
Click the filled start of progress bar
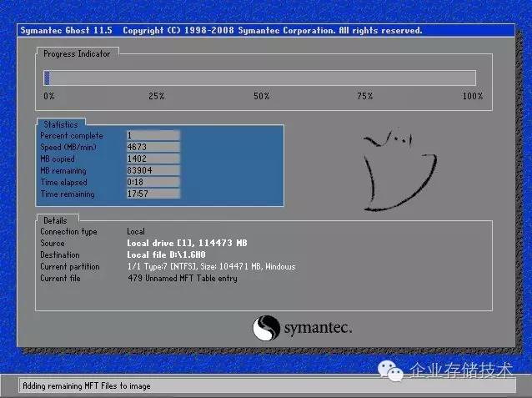(x=47, y=78)
